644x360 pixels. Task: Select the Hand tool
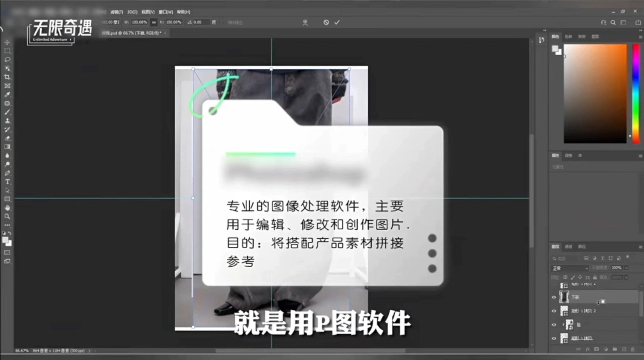coord(7,208)
